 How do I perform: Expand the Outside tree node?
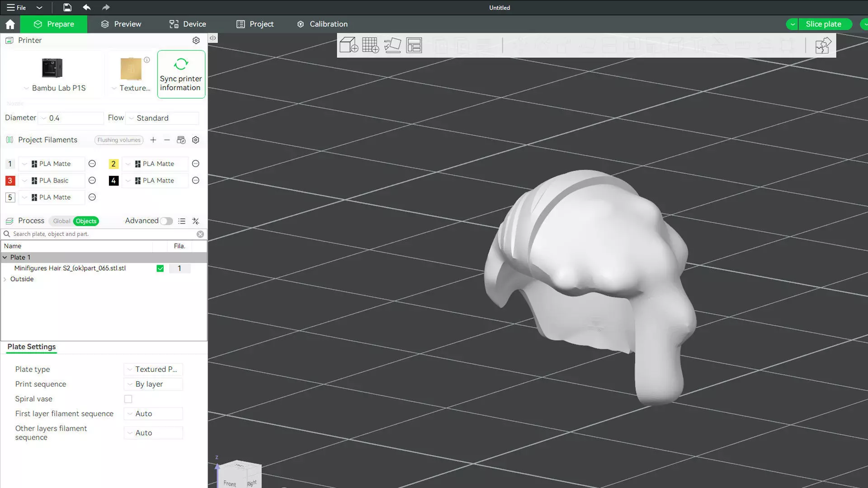pos(5,279)
